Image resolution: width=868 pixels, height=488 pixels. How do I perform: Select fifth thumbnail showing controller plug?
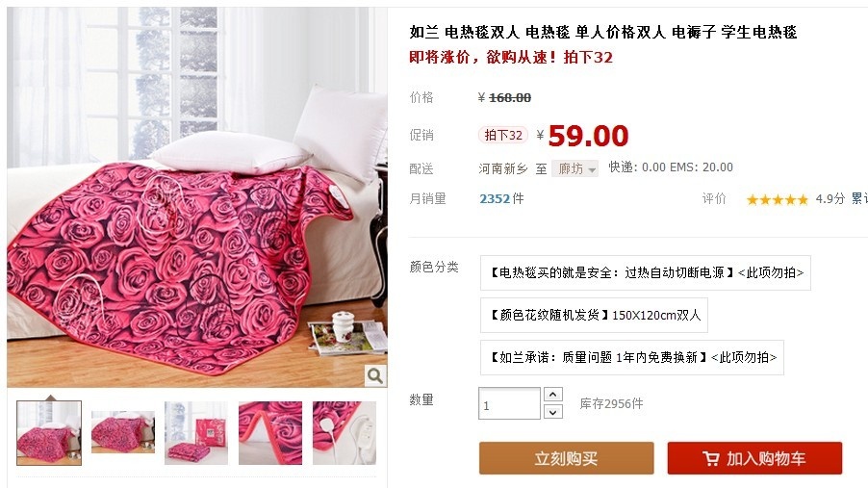345,432
